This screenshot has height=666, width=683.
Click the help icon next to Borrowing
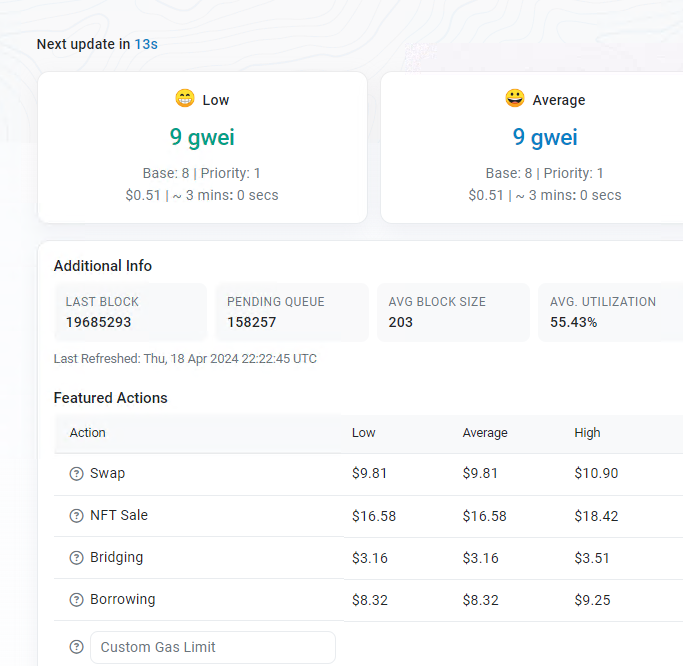click(x=76, y=600)
